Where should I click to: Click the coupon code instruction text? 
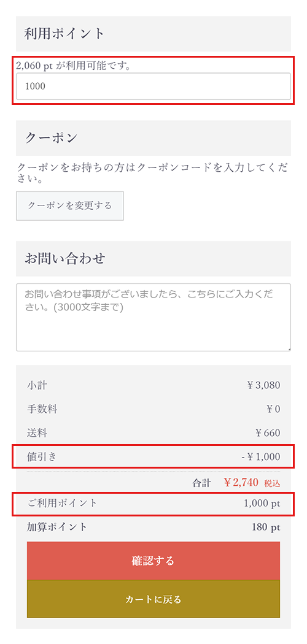pos(152,174)
